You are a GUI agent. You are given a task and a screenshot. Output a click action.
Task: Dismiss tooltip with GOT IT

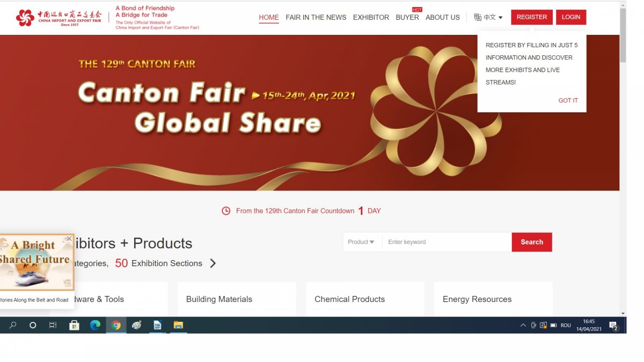568,100
